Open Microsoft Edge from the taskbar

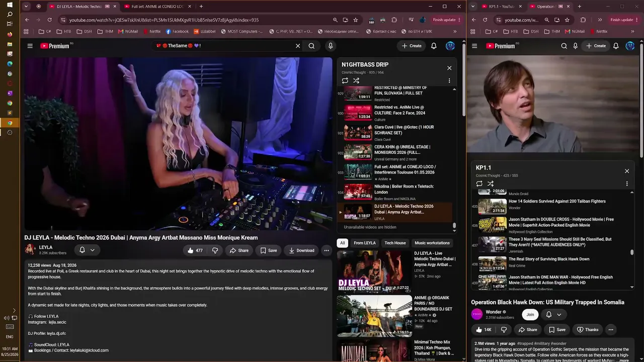pyautogui.click(x=10, y=64)
